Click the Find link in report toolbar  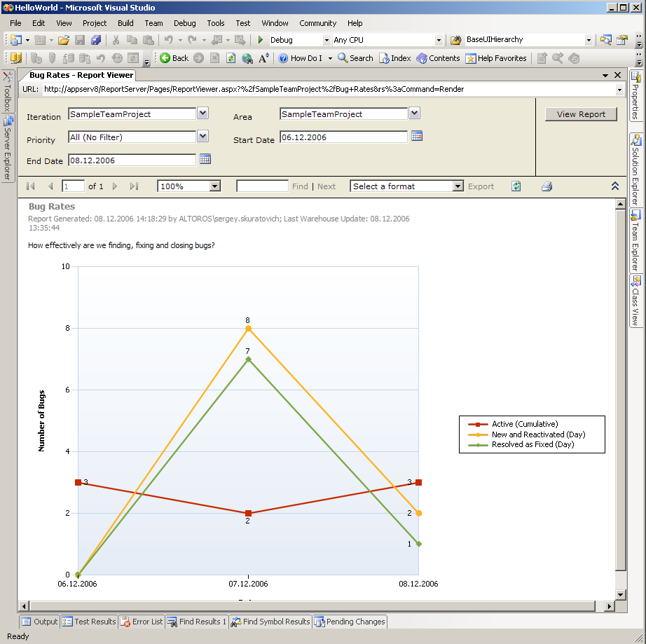click(300, 186)
